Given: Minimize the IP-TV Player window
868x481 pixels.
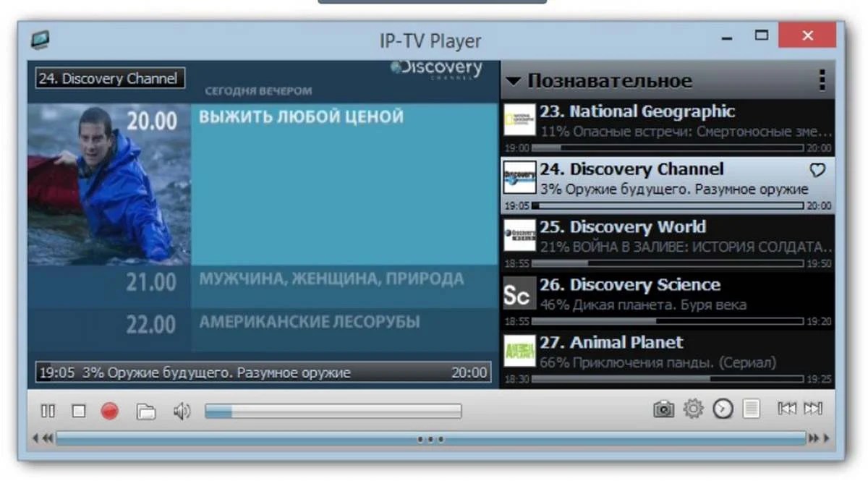Looking at the screenshot, I should pos(728,38).
